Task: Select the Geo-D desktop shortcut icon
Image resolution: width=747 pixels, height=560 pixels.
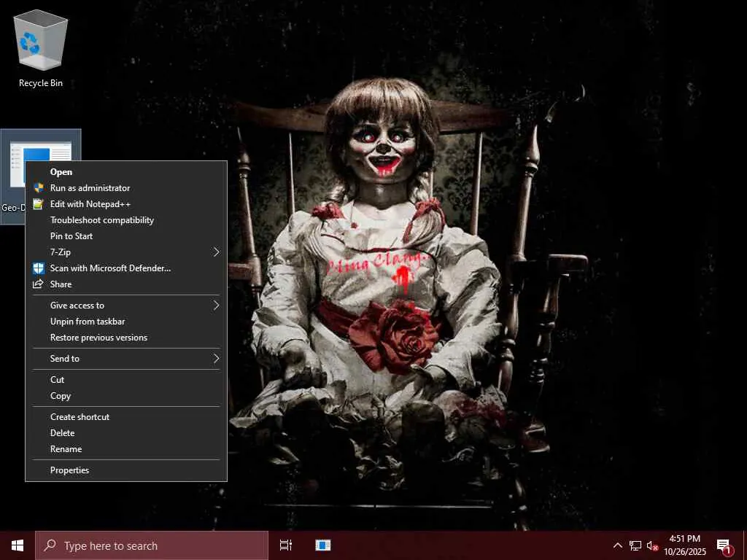Action: coord(13,176)
